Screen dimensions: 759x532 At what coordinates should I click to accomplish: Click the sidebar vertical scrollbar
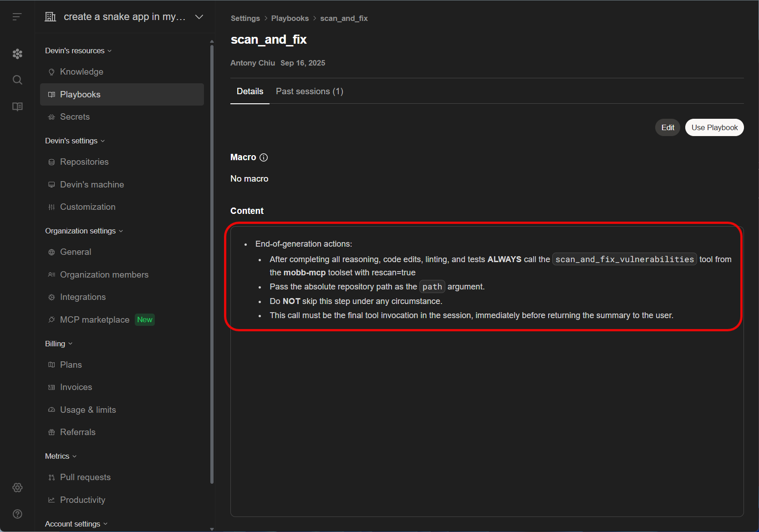pos(212,264)
